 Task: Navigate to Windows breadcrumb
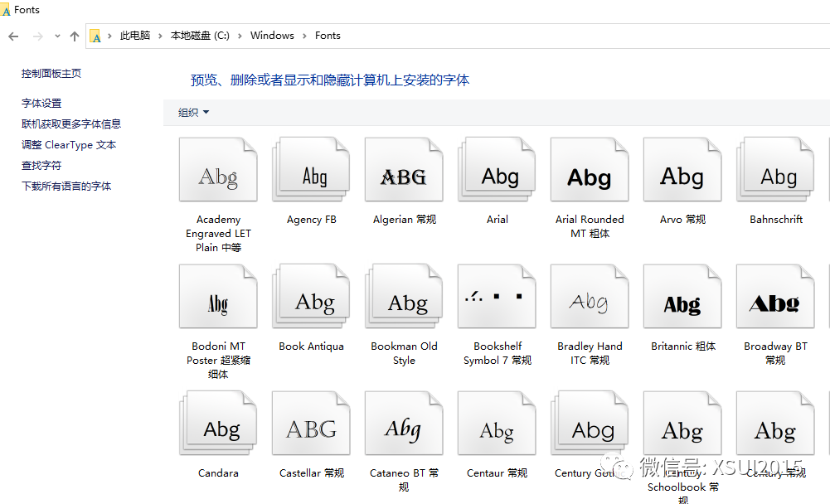point(272,36)
